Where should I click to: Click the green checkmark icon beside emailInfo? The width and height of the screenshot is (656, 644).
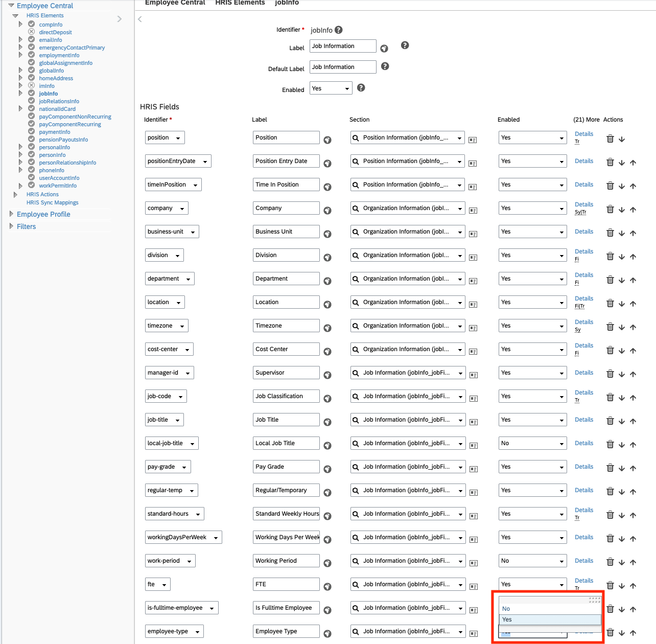tap(31, 39)
